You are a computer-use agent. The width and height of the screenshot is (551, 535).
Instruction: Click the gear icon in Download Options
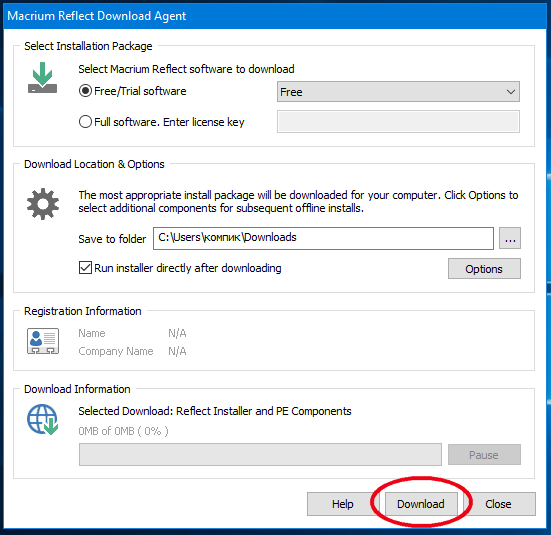(x=43, y=204)
